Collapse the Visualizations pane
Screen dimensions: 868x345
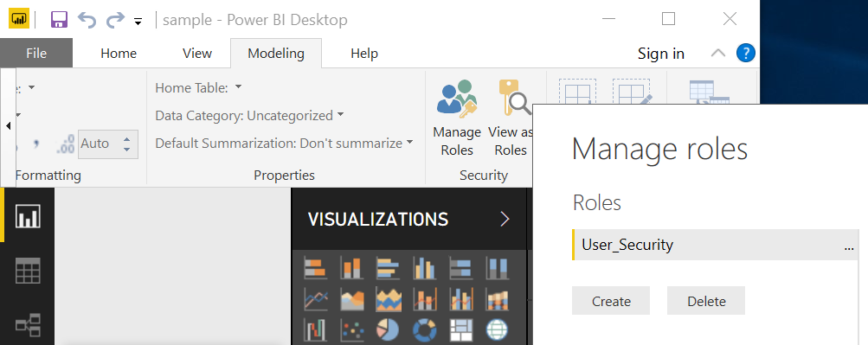(505, 220)
